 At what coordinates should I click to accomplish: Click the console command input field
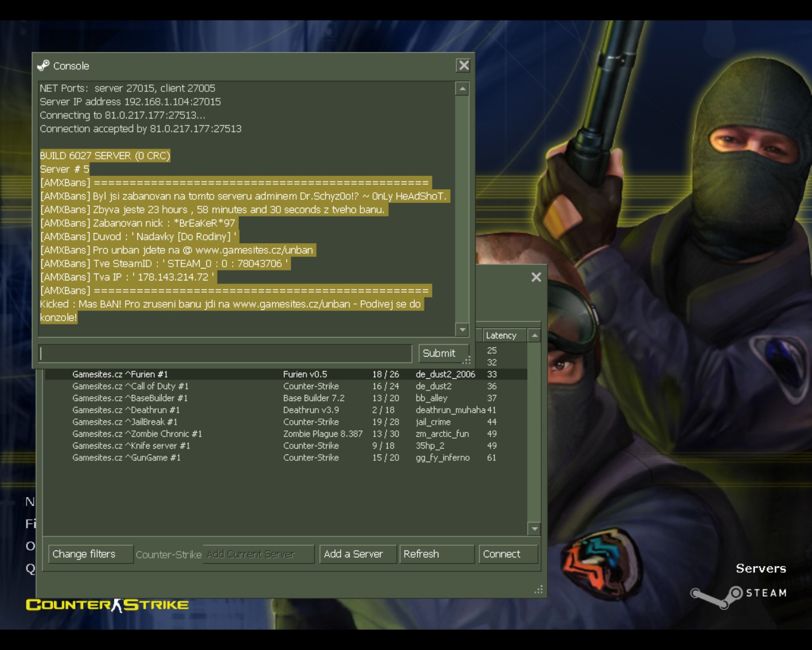pos(225,353)
